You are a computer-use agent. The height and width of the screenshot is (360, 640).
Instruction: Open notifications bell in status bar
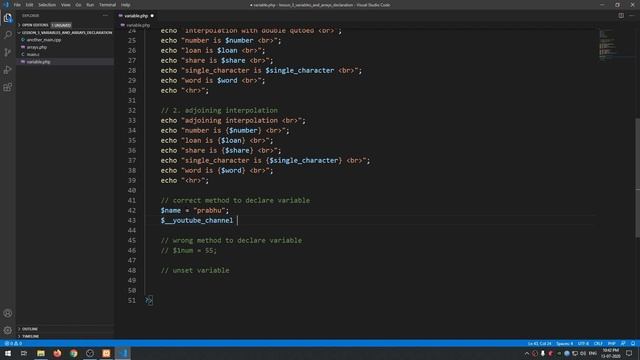pyautogui.click(x=633, y=344)
